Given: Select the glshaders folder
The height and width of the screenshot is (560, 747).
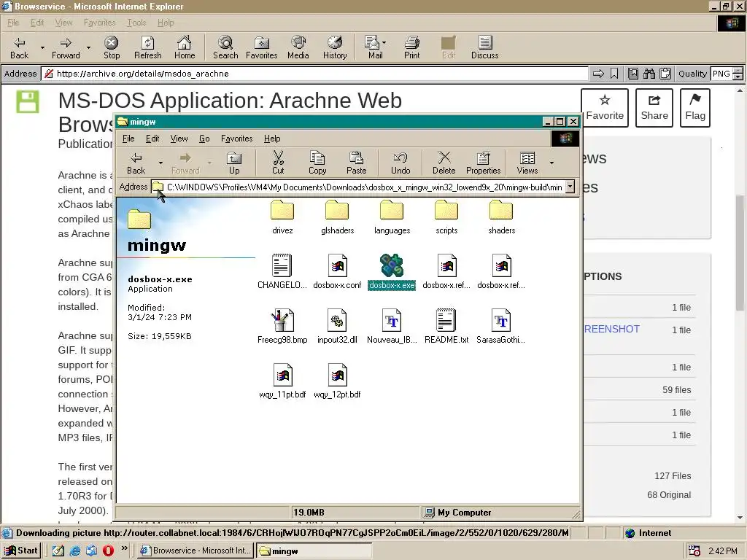Looking at the screenshot, I should click(x=337, y=217).
